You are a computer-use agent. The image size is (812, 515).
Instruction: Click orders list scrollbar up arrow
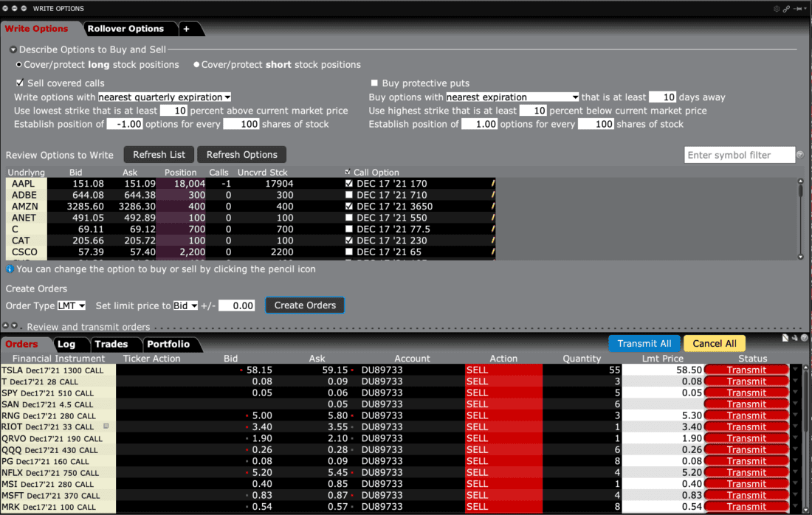tap(806, 367)
